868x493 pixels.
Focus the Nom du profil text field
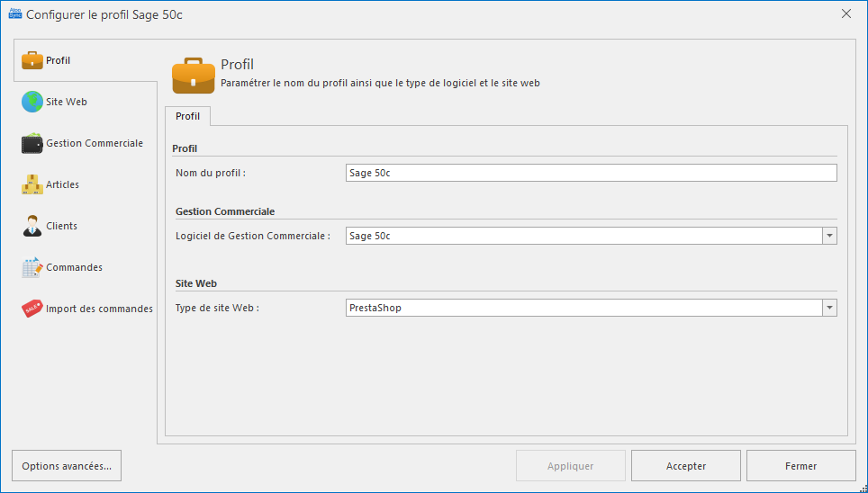pos(592,173)
